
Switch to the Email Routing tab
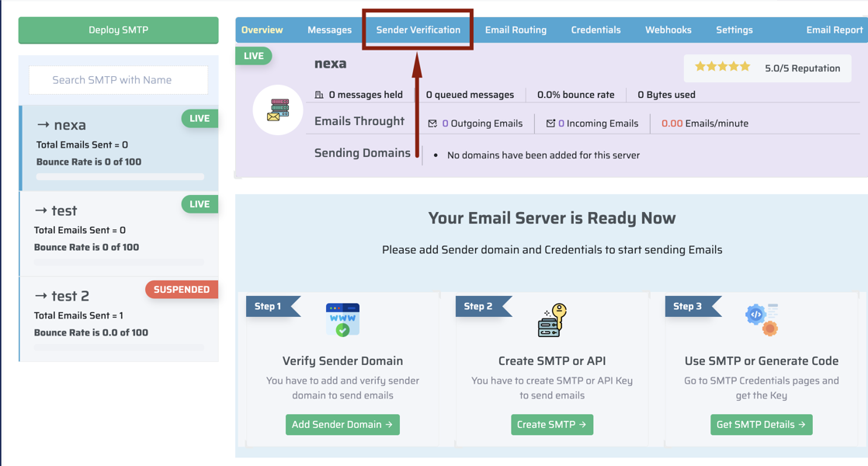click(516, 30)
